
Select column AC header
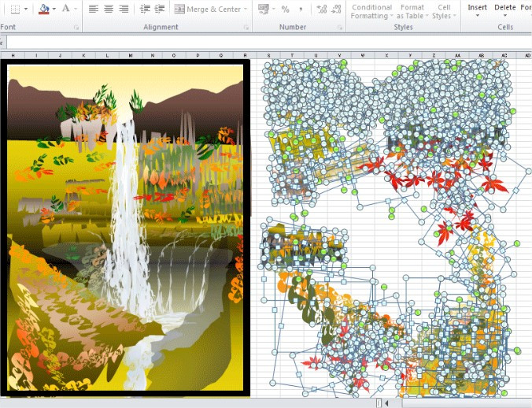(504, 55)
